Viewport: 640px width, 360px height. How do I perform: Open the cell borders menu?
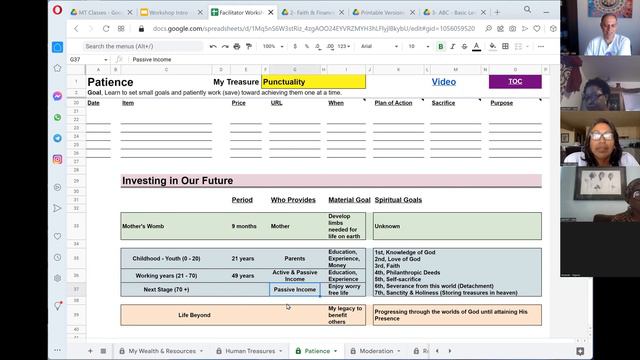[505, 47]
